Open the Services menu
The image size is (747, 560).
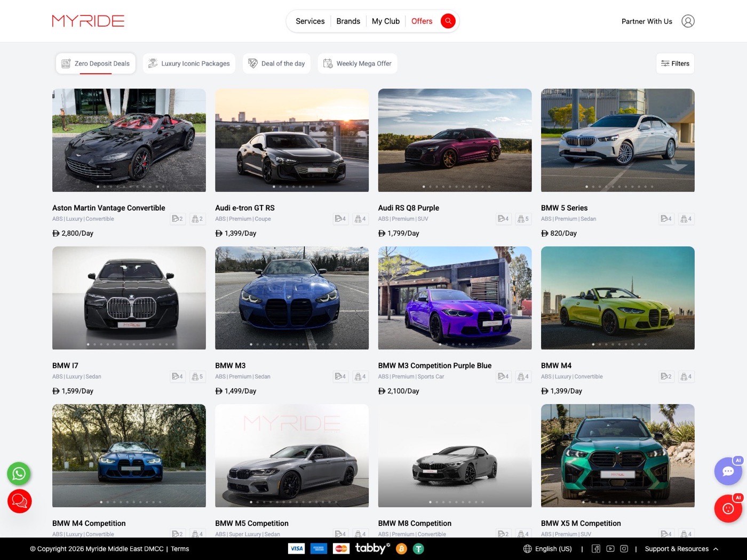pyautogui.click(x=310, y=21)
